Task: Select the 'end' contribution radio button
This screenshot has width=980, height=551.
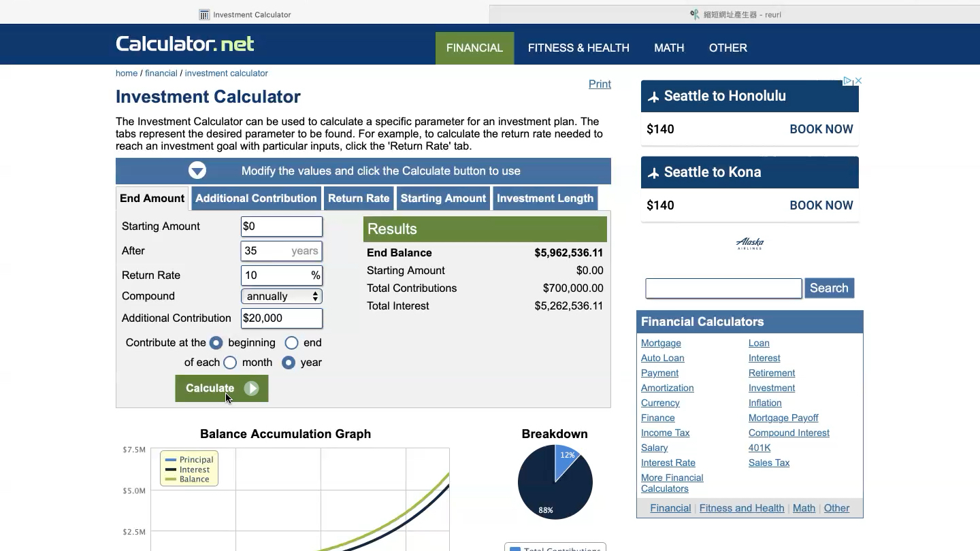Action: click(x=291, y=343)
